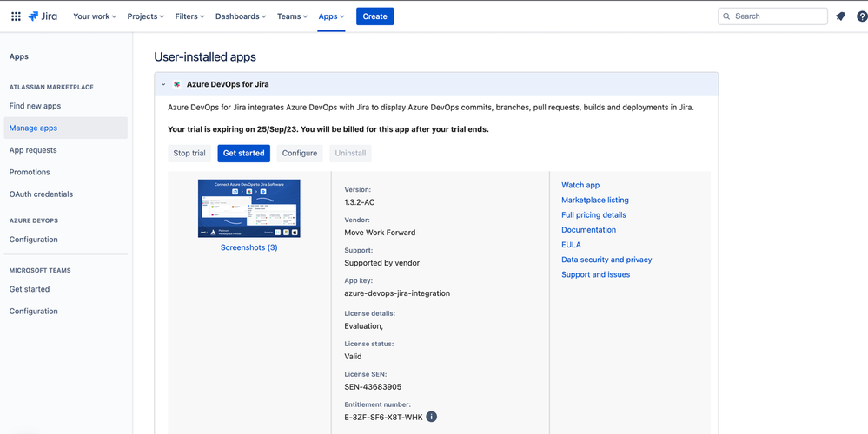
Task: Open App requests page
Action: tap(33, 150)
